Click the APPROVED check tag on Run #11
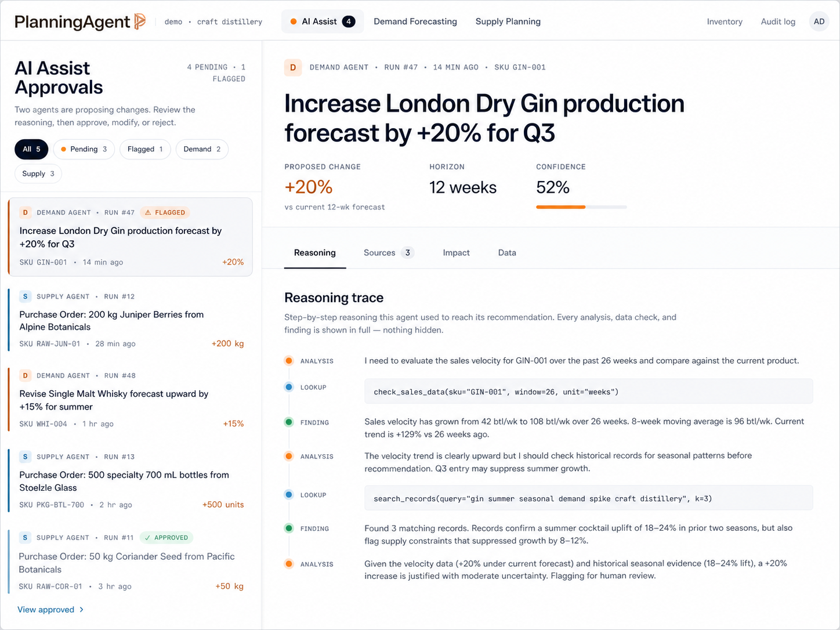 (166, 538)
